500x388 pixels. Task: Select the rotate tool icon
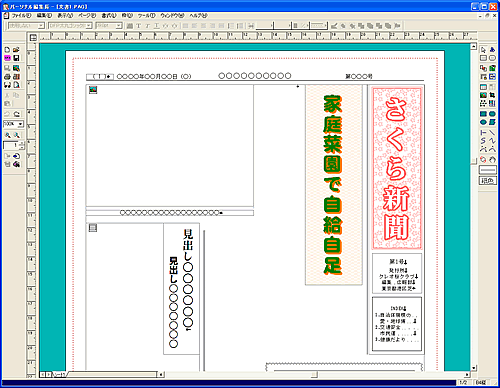(484, 160)
